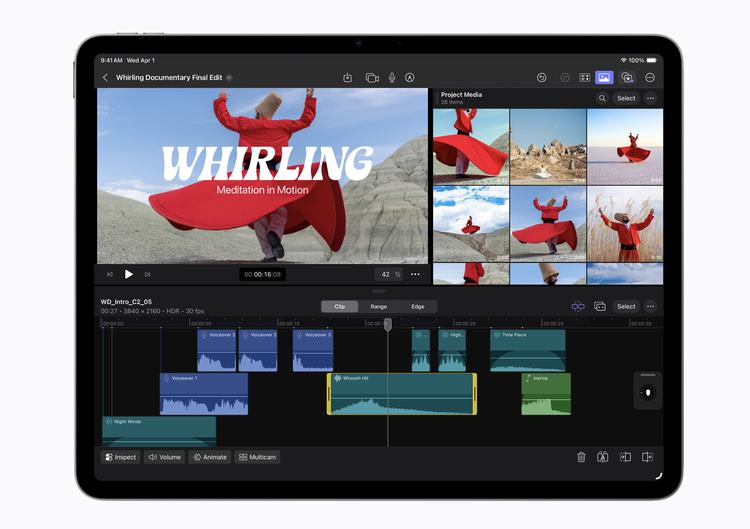The image size is (750, 529).
Task: Search Project Media with magnifier icon
Action: pyautogui.click(x=602, y=98)
